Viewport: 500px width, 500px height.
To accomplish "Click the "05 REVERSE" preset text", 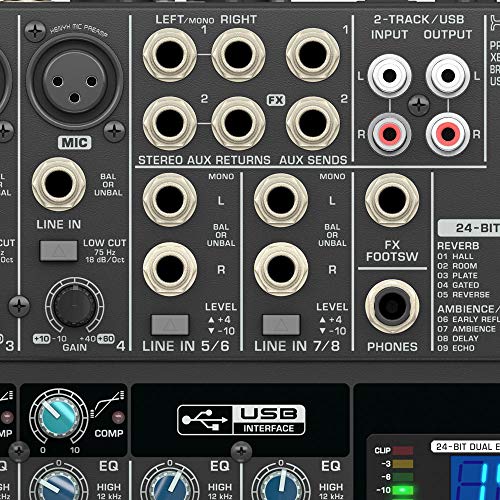I will coord(463,295).
